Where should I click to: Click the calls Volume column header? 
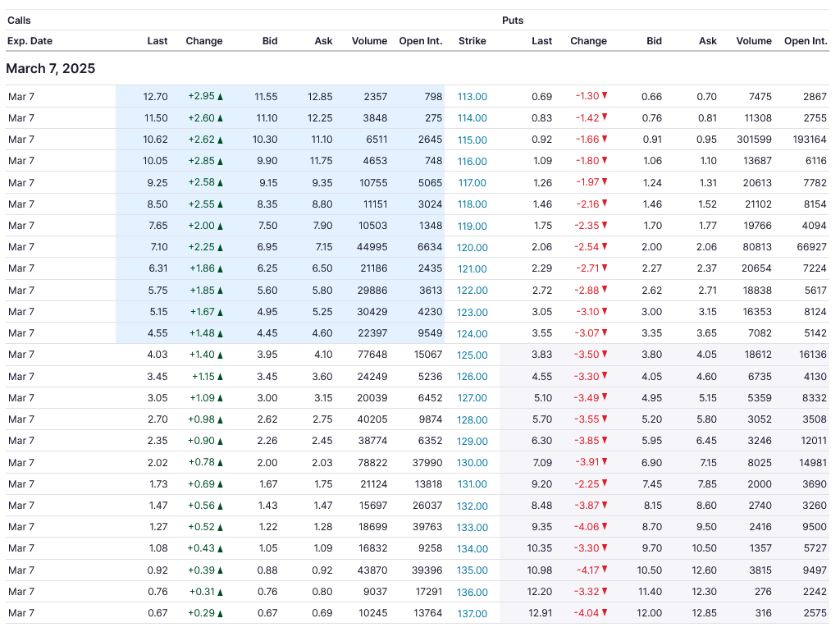369,41
